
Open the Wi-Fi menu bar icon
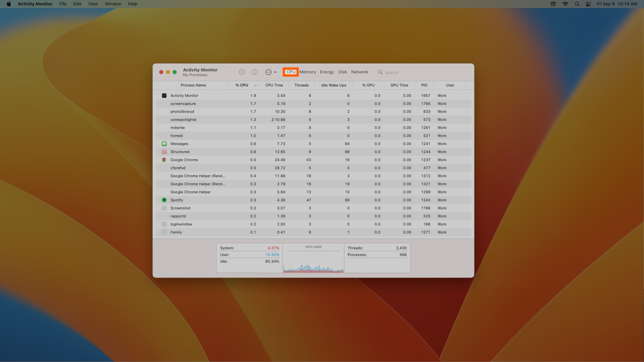click(565, 4)
